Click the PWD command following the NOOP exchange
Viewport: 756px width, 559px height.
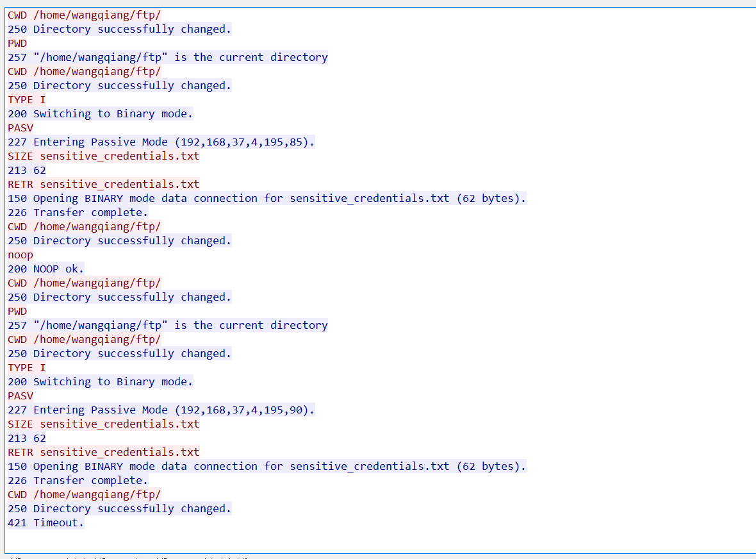[17, 311]
